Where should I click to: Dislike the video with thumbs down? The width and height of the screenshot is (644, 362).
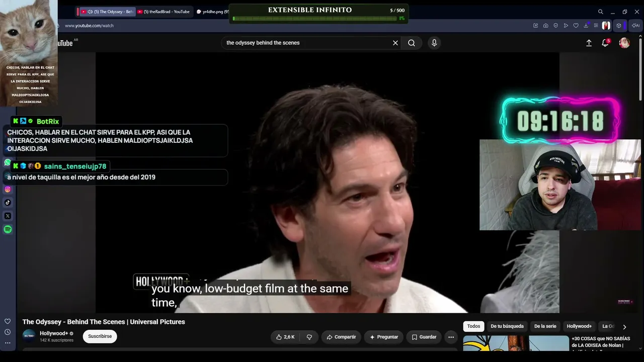point(309,337)
